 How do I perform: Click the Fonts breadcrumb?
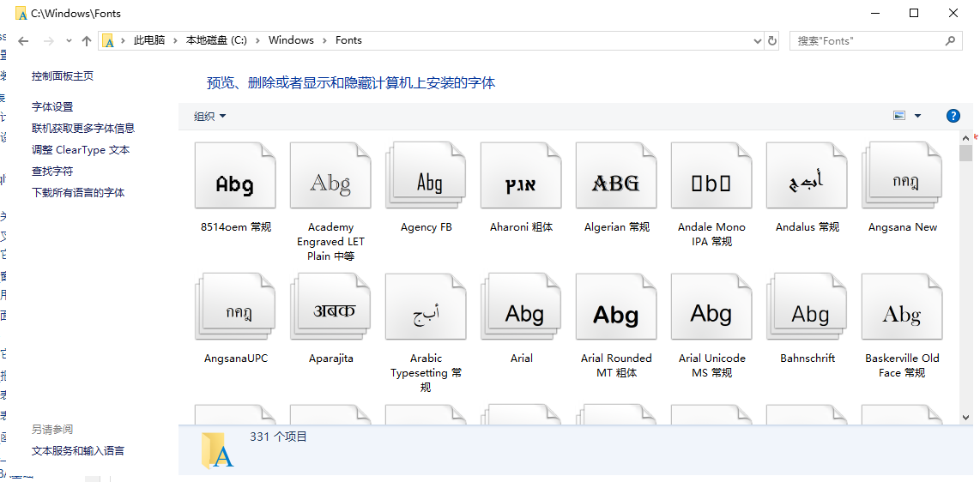(x=348, y=40)
